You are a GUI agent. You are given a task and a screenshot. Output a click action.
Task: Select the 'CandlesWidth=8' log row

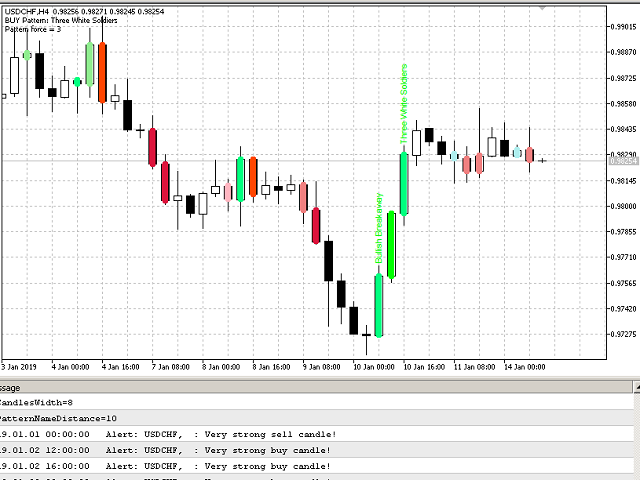(316, 403)
